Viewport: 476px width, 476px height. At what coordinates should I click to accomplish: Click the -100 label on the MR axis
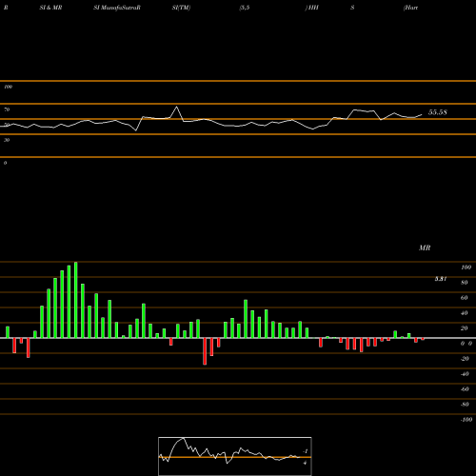pyautogui.click(x=466, y=420)
